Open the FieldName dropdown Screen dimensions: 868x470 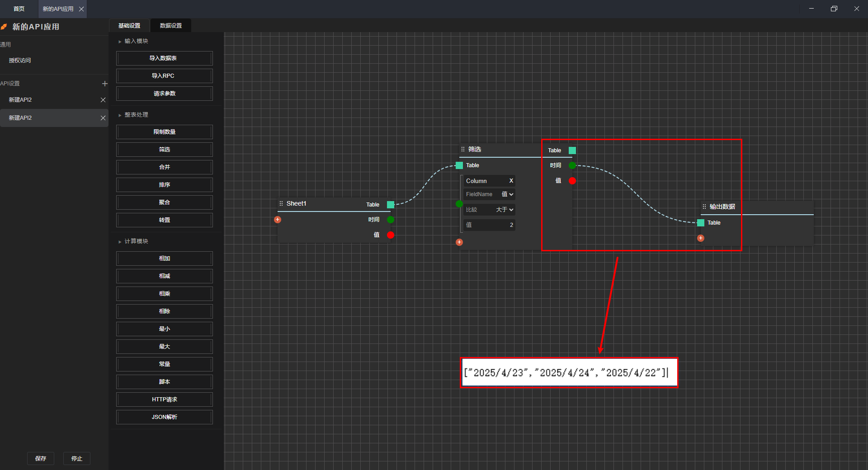click(x=507, y=194)
